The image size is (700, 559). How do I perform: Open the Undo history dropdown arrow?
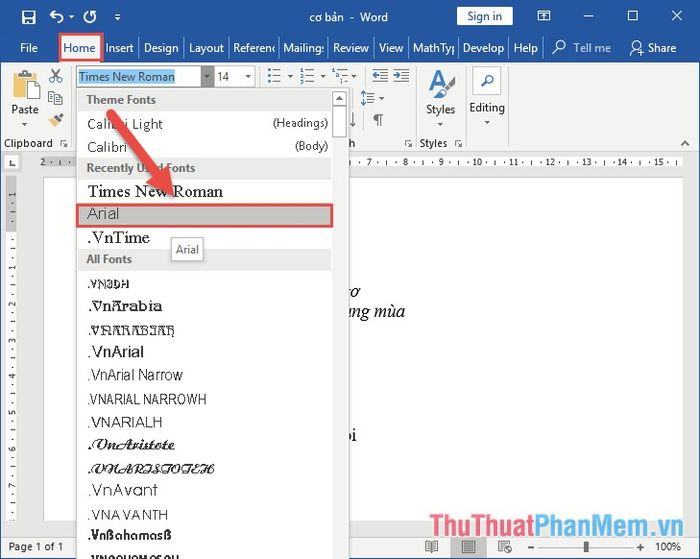(71, 17)
